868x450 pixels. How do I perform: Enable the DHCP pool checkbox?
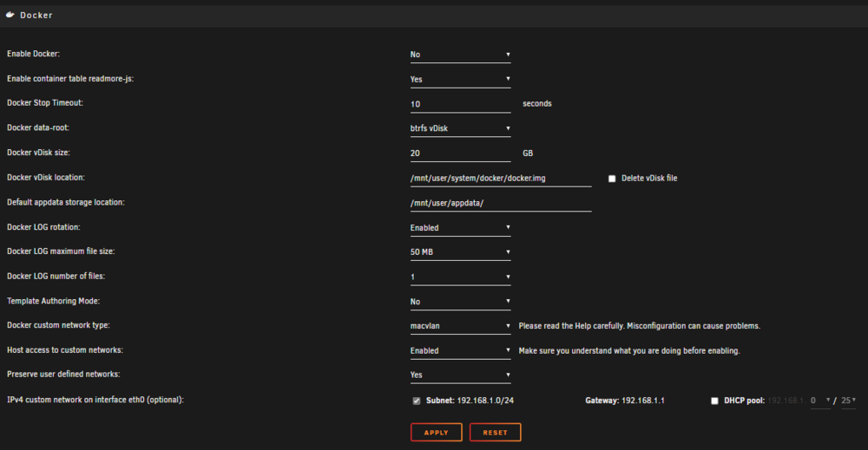[x=714, y=401]
